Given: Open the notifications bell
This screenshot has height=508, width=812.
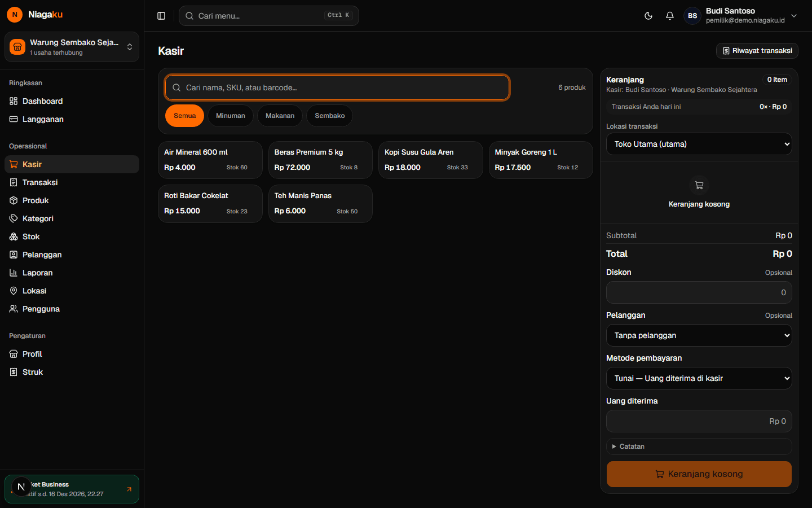Looking at the screenshot, I should pos(670,16).
